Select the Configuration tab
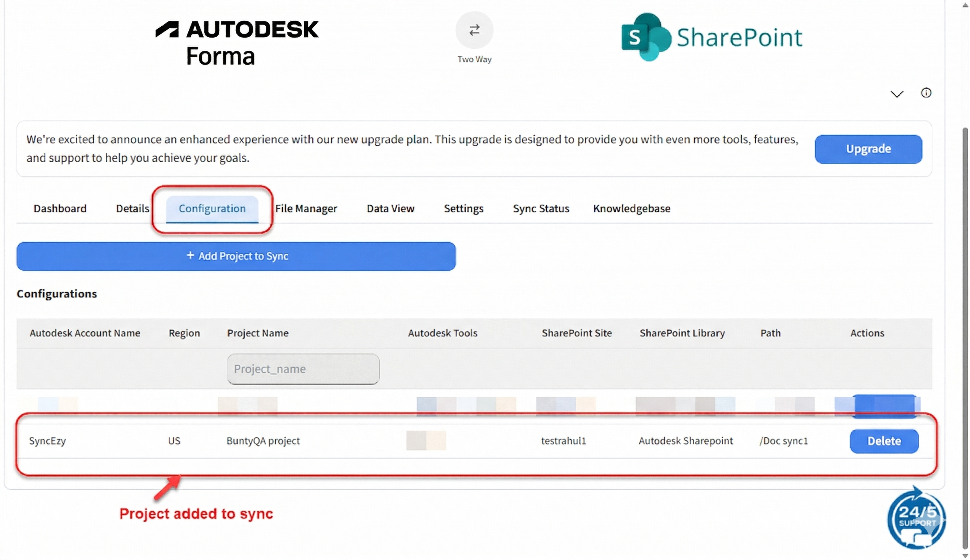Screen dimensions: 970x560 tap(212, 209)
